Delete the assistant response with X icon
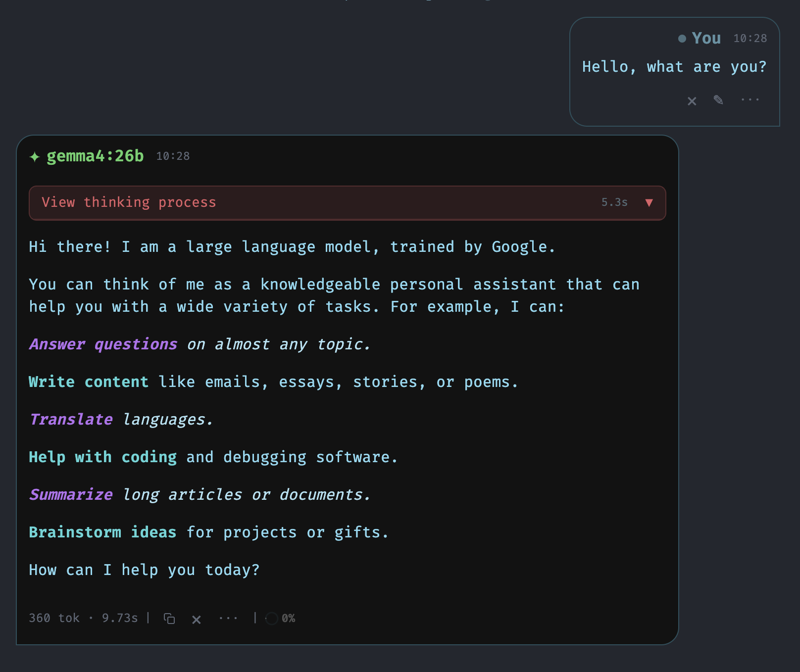Viewport: 800px width, 672px height. pos(197,619)
